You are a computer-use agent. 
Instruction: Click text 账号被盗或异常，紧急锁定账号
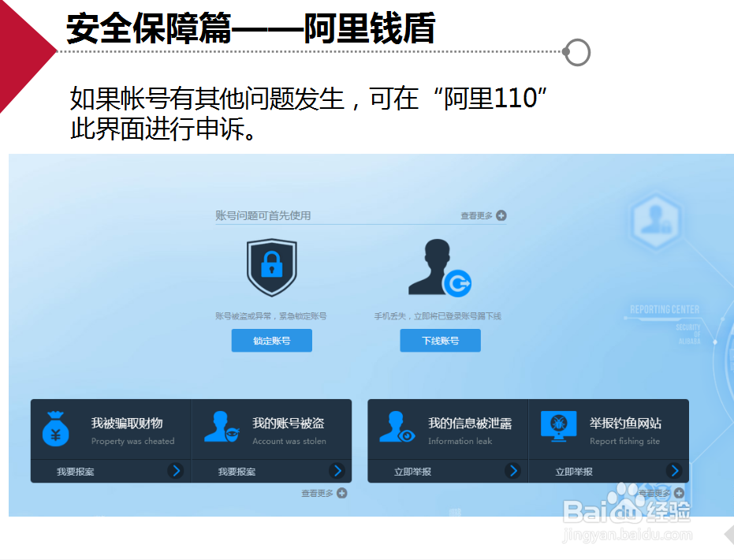(271, 316)
